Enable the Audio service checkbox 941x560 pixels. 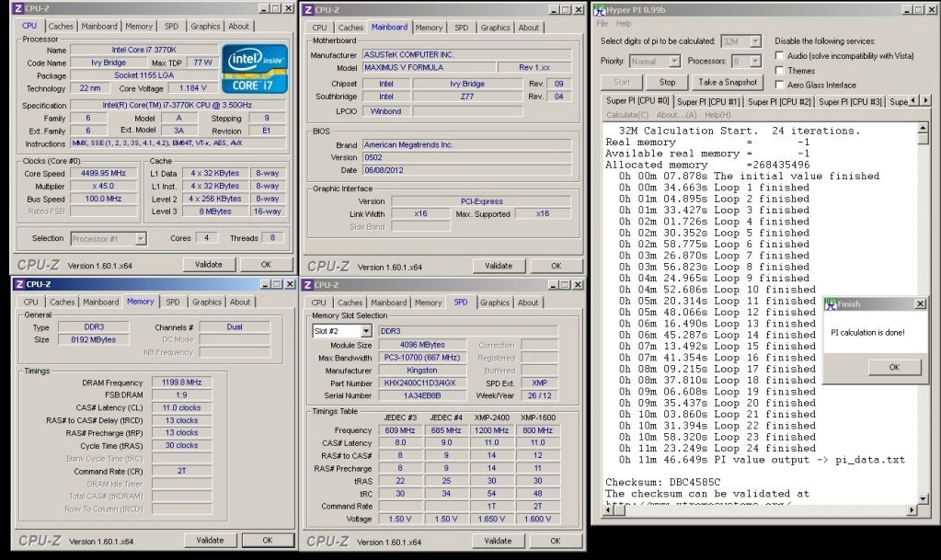point(780,56)
